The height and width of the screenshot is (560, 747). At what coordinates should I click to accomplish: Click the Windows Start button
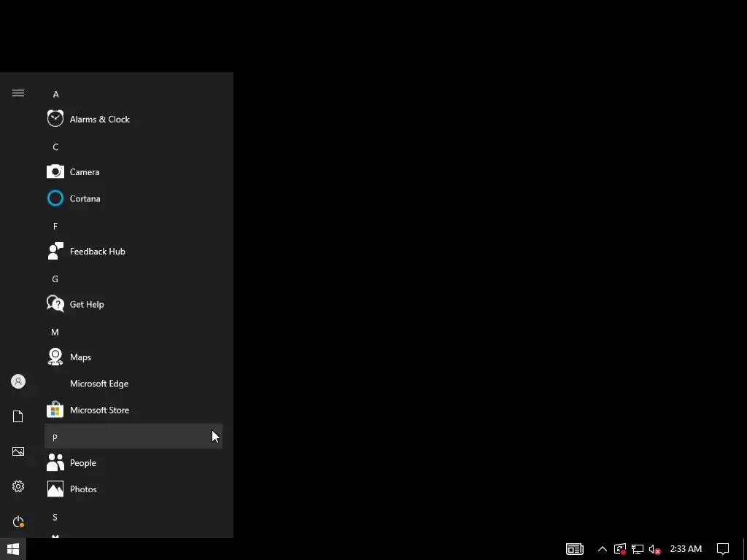pyautogui.click(x=13, y=549)
